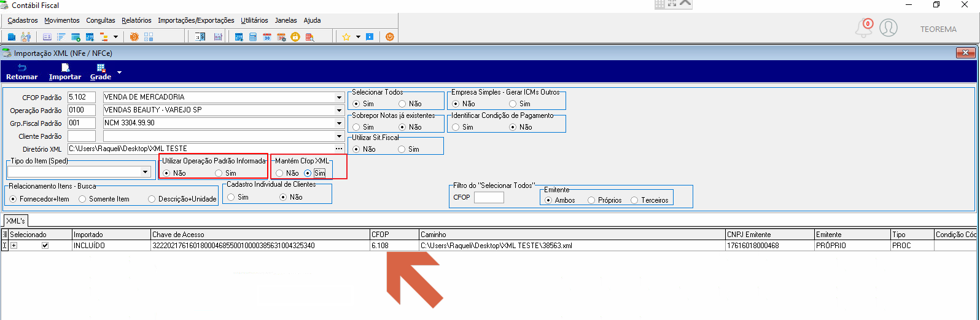Click the calendar 30 with gear icon
Image resolution: width=980 pixels, height=320 pixels.
(282, 37)
